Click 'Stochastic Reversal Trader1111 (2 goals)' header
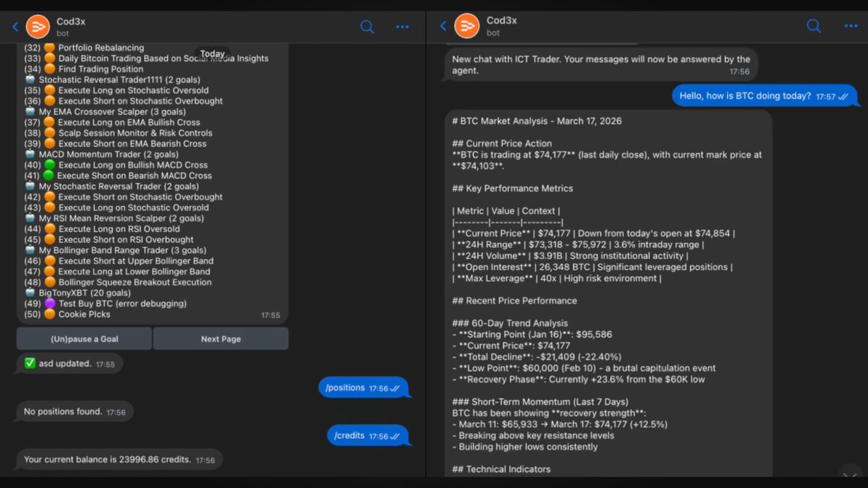868x488 pixels. [x=113, y=80]
